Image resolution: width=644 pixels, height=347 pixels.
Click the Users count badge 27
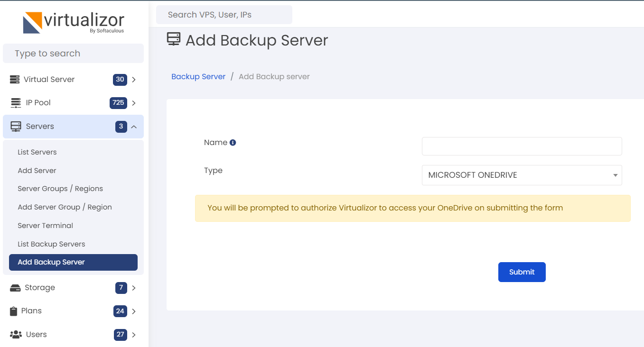121,335
